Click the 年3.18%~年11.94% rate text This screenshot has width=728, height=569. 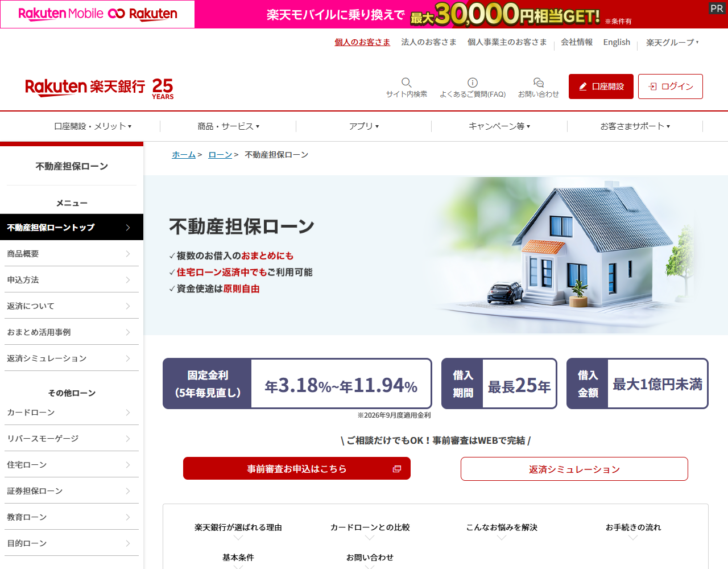point(341,386)
